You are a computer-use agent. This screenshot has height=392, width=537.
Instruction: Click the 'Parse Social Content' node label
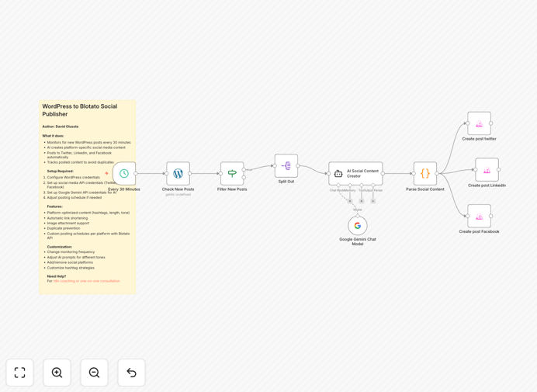coord(425,189)
